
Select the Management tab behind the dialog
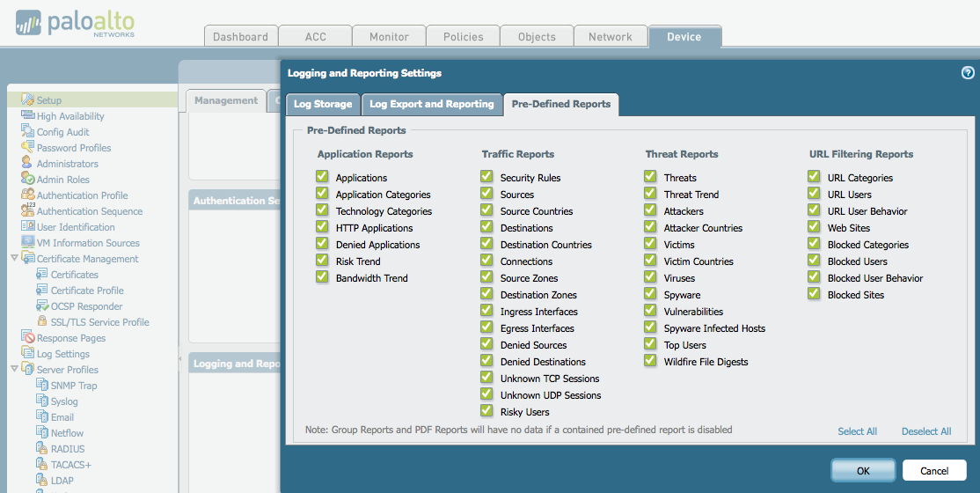226,100
